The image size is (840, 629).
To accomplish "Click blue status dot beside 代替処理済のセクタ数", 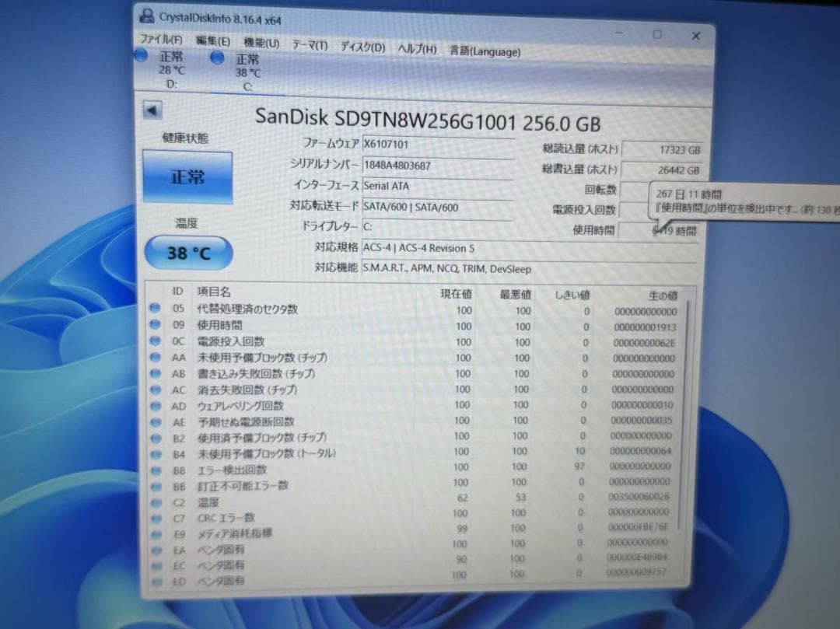I will tap(156, 309).
